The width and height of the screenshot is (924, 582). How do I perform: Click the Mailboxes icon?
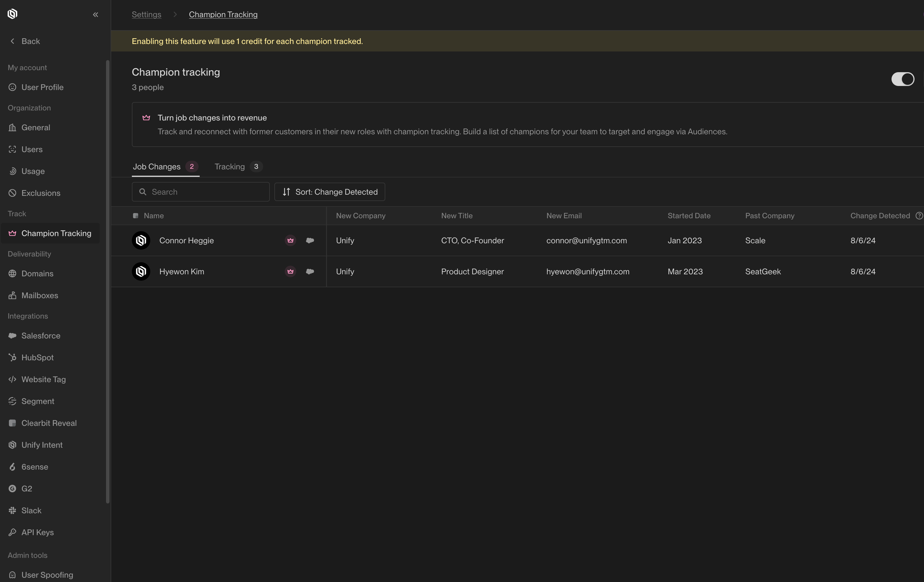pos(12,295)
